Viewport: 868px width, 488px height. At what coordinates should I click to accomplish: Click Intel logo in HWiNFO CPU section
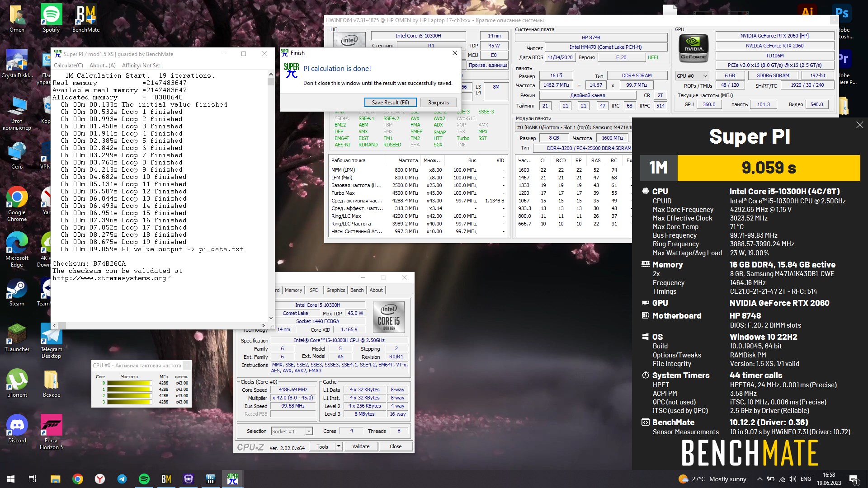pyautogui.click(x=349, y=40)
